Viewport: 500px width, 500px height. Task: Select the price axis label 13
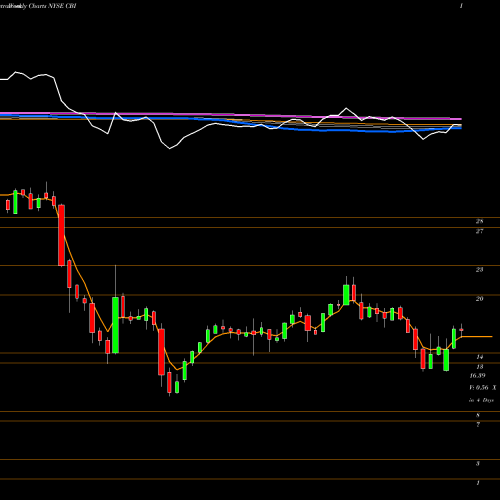[479, 367]
